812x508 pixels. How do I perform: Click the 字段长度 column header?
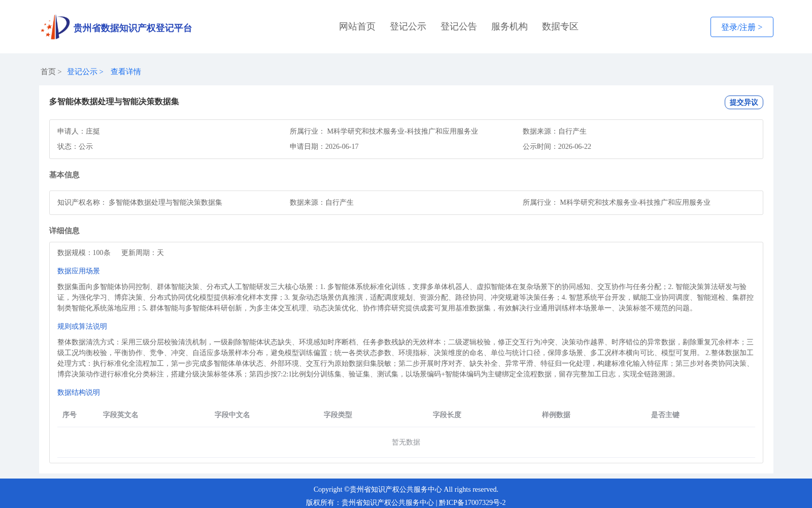click(447, 415)
